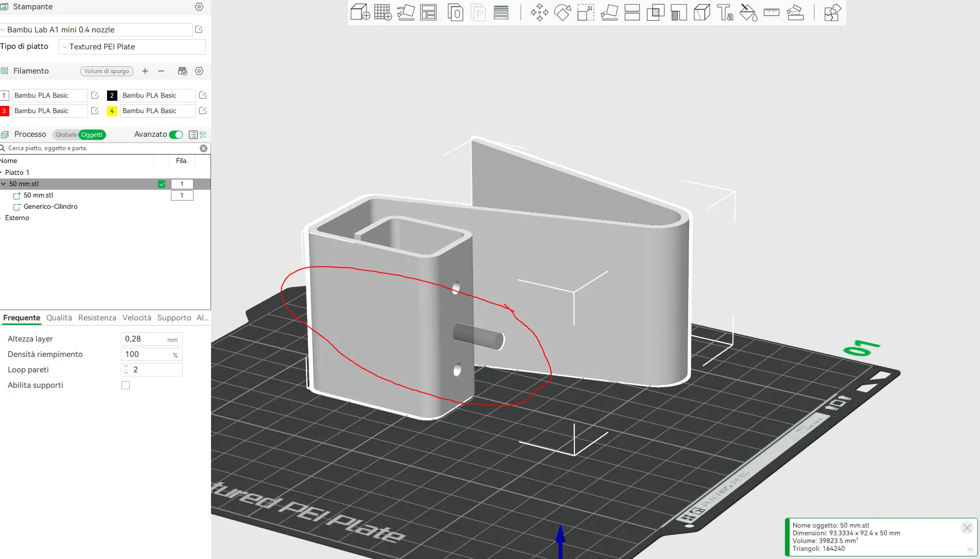
Task: Open the Mesh boolean tool
Action: 655,12
